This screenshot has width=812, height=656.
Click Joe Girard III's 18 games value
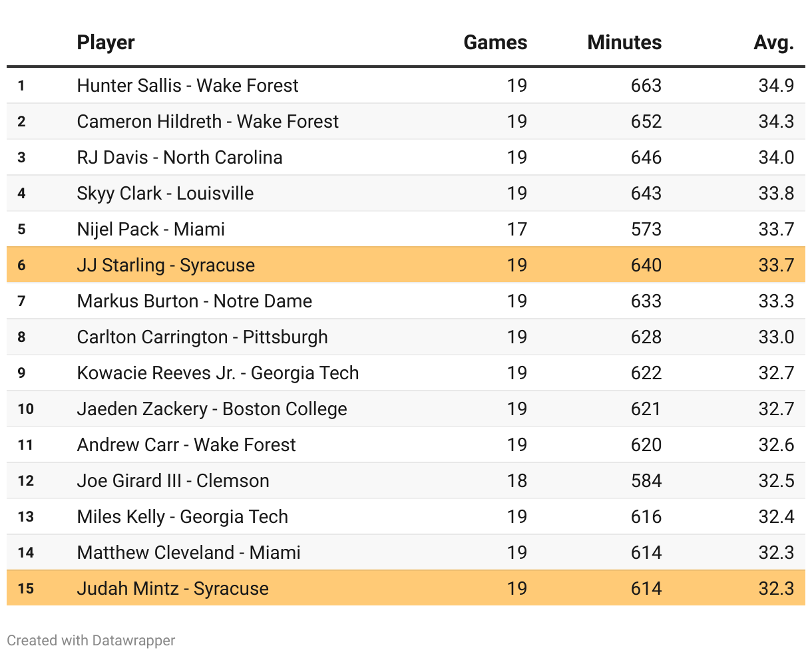click(x=516, y=480)
